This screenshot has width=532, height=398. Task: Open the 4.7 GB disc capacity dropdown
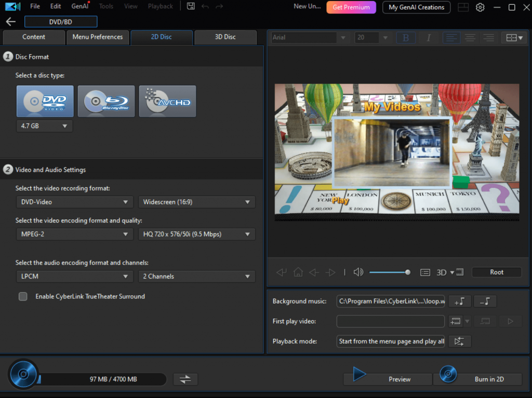click(x=44, y=126)
